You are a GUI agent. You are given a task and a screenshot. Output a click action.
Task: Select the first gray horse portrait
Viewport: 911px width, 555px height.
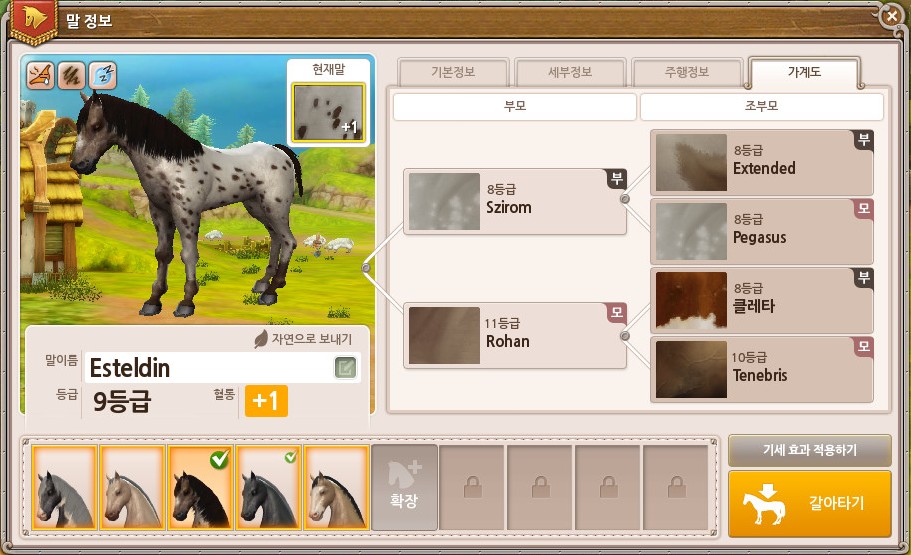point(64,487)
